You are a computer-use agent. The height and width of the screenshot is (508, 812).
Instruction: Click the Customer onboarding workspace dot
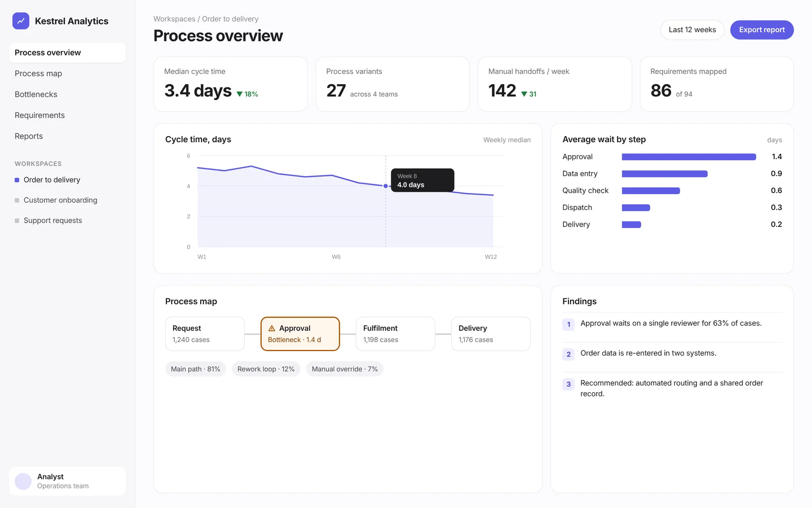click(x=17, y=200)
